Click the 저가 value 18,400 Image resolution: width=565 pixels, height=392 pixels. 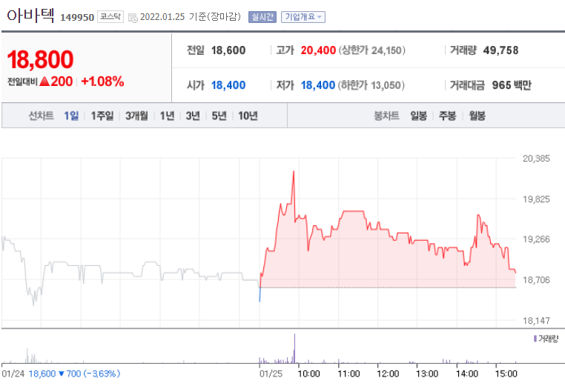pyautogui.click(x=318, y=85)
